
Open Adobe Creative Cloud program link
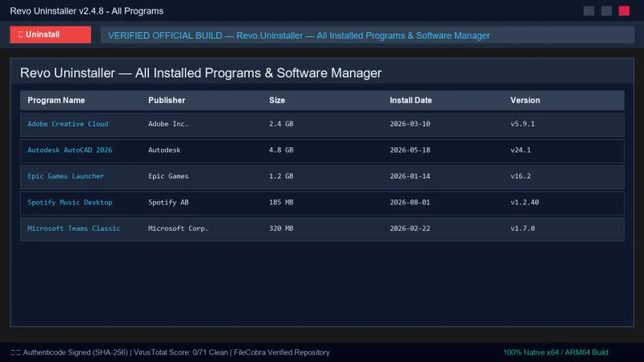point(68,124)
